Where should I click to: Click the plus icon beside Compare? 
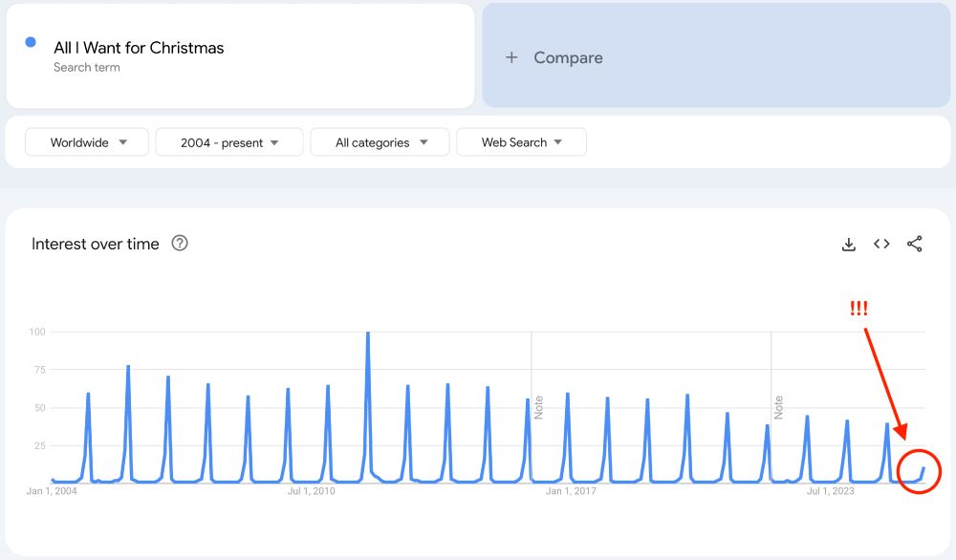(511, 57)
